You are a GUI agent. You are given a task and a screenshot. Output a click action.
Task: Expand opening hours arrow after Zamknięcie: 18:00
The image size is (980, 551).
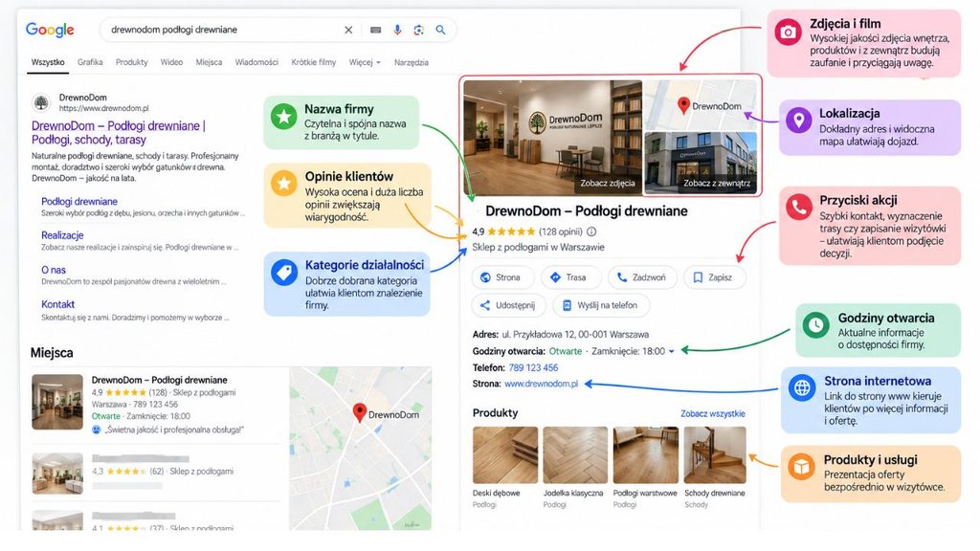(x=672, y=352)
